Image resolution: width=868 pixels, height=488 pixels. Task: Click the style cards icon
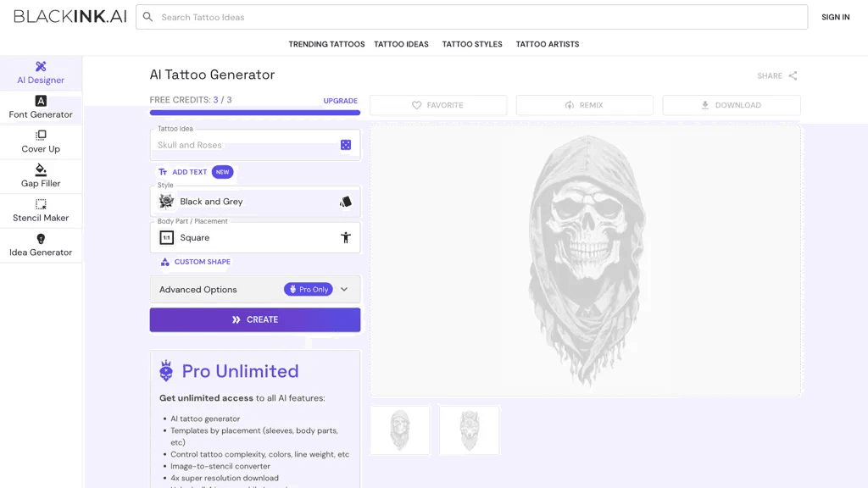click(346, 202)
